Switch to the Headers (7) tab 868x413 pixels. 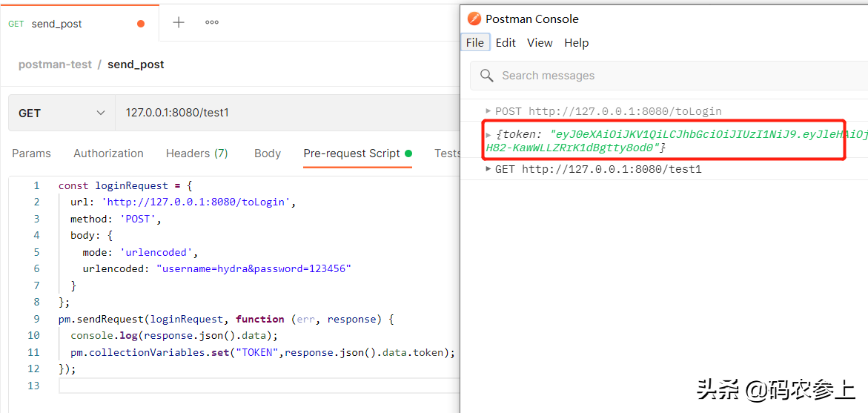197,153
